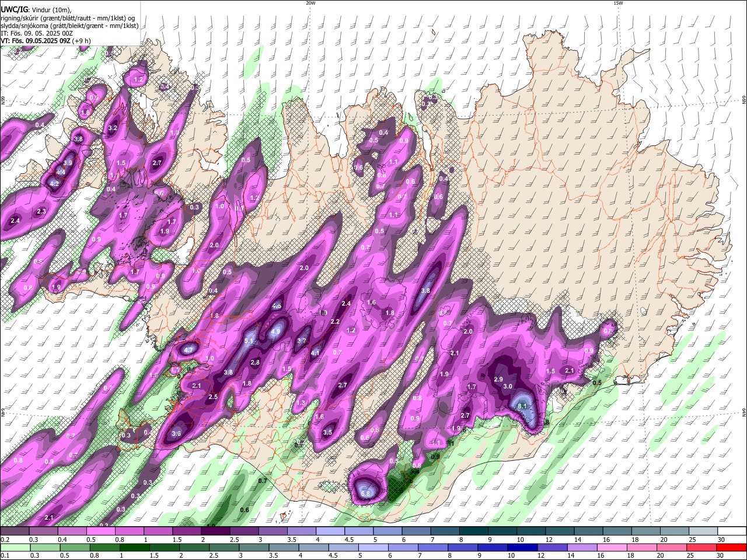Select the Vindur (10m) label
Image resolution: width=747 pixels, height=560 pixels.
(53, 10)
